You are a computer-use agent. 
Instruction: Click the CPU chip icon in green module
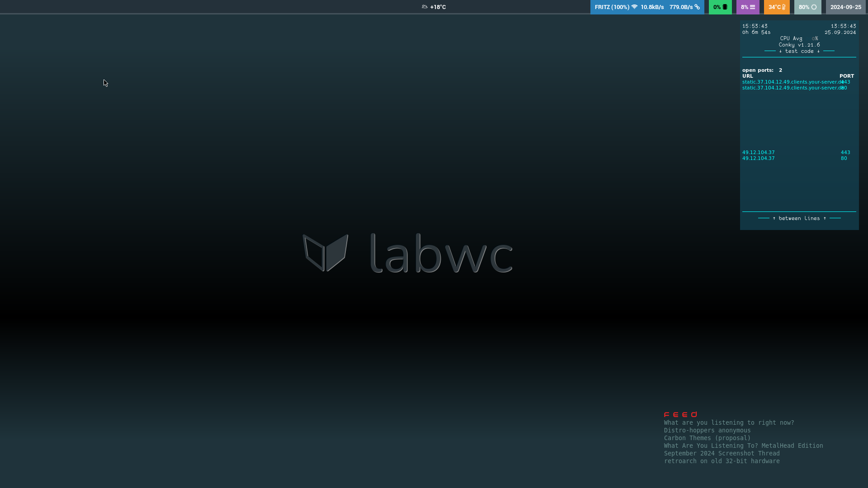pyautogui.click(x=725, y=7)
